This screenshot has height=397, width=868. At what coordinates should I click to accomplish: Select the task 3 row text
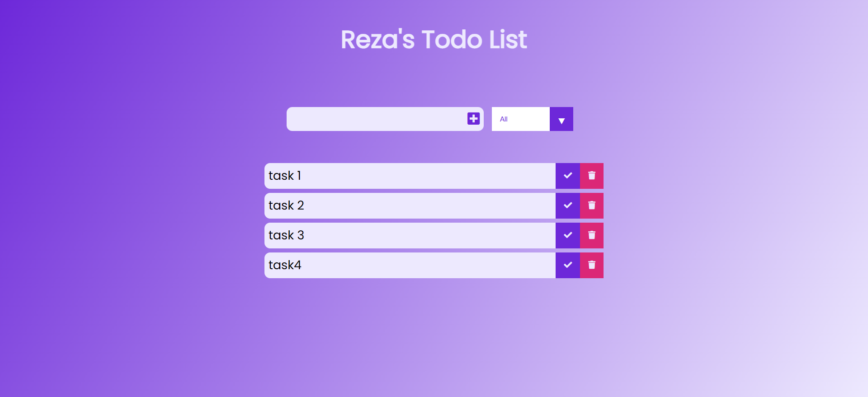pos(286,235)
